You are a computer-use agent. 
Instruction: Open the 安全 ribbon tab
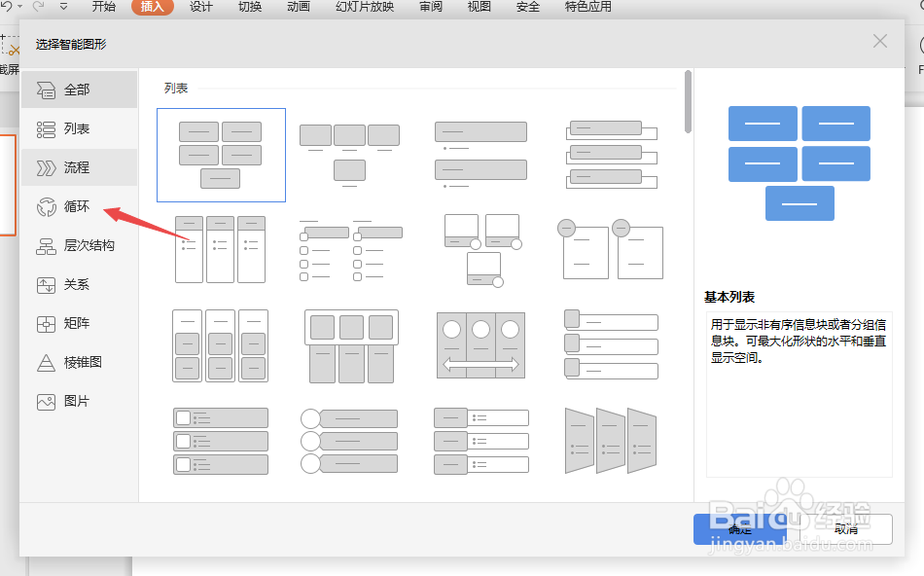pyautogui.click(x=528, y=7)
